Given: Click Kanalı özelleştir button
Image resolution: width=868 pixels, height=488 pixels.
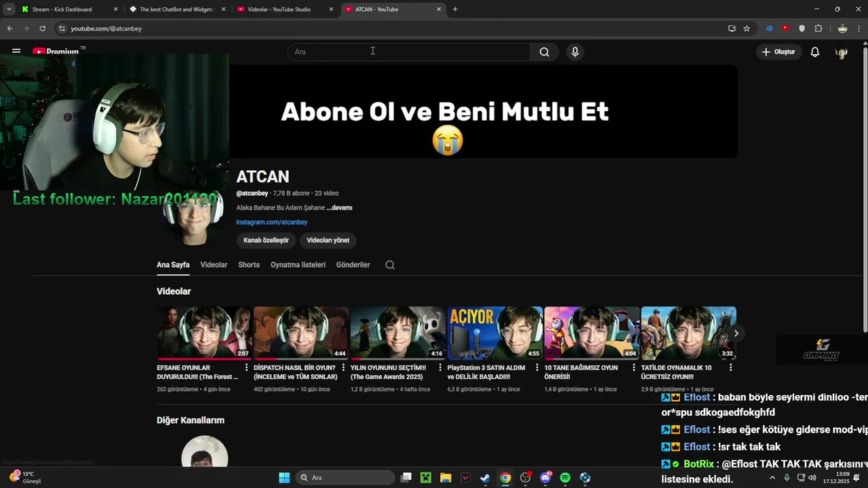Looking at the screenshot, I should click(x=266, y=240).
